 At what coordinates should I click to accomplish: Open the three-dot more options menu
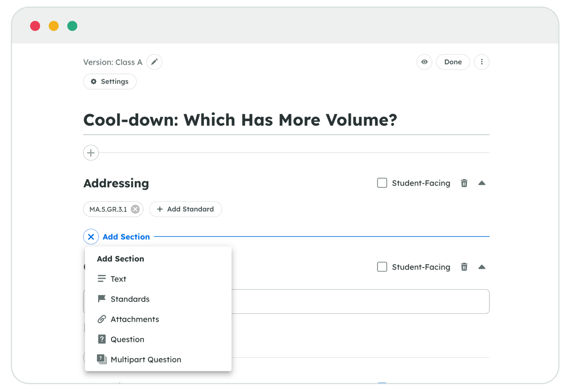(x=481, y=62)
